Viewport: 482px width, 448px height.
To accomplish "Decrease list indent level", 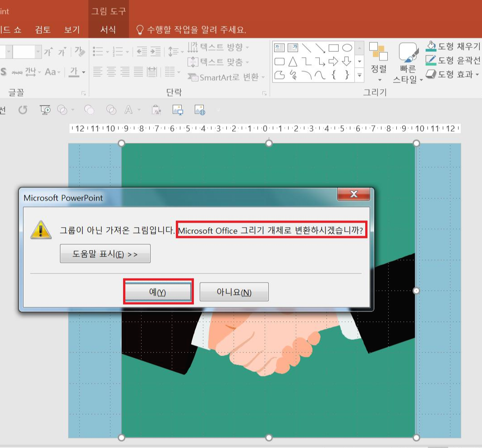I will 142,52.
